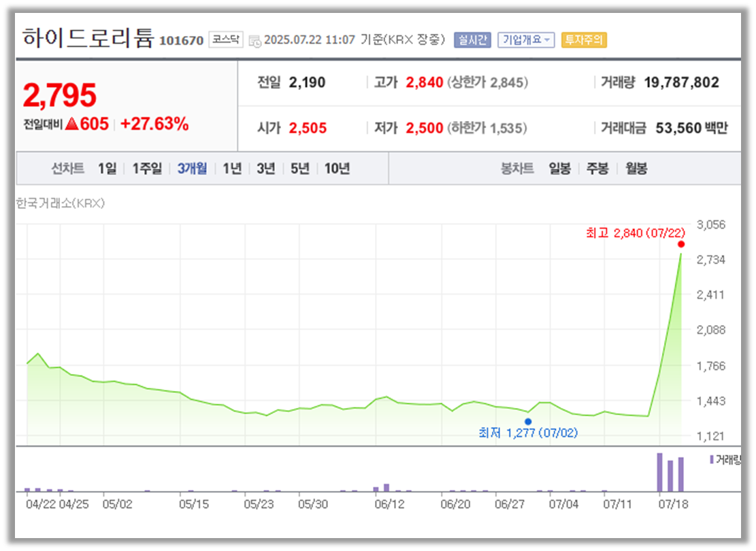The height and width of the screenshot is (551, 756).
Task: Click the 06/12 date axis label
Action: click(x=389, y=504)
